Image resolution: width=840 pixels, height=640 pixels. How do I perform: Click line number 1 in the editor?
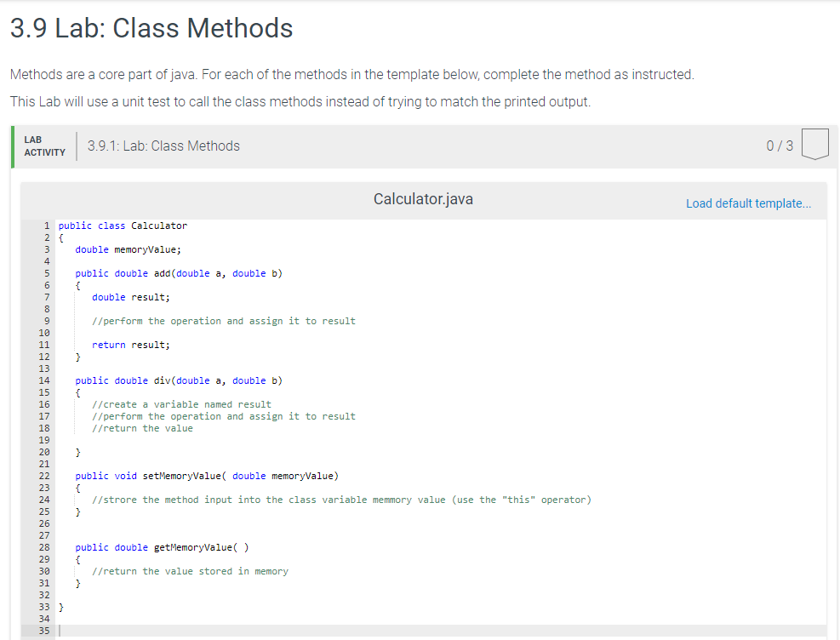pyautogui.click(x=44, y=225)
